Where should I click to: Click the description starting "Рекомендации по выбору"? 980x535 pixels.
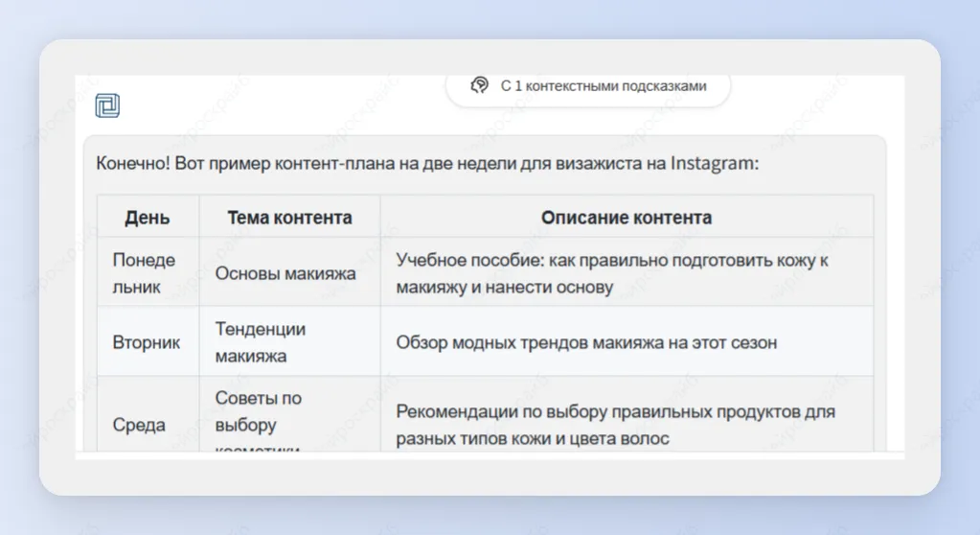[627, 414]
